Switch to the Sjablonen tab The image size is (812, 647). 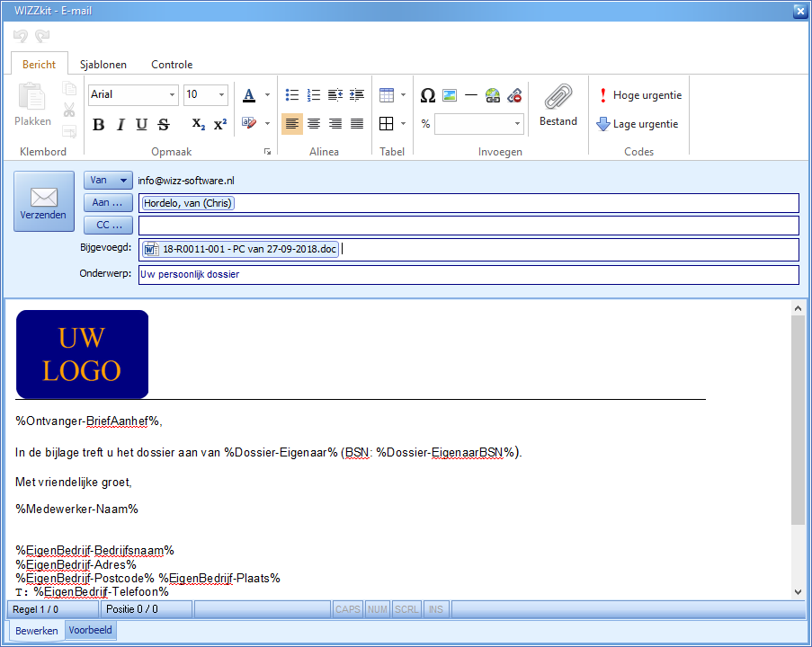(x=103, y=64)
